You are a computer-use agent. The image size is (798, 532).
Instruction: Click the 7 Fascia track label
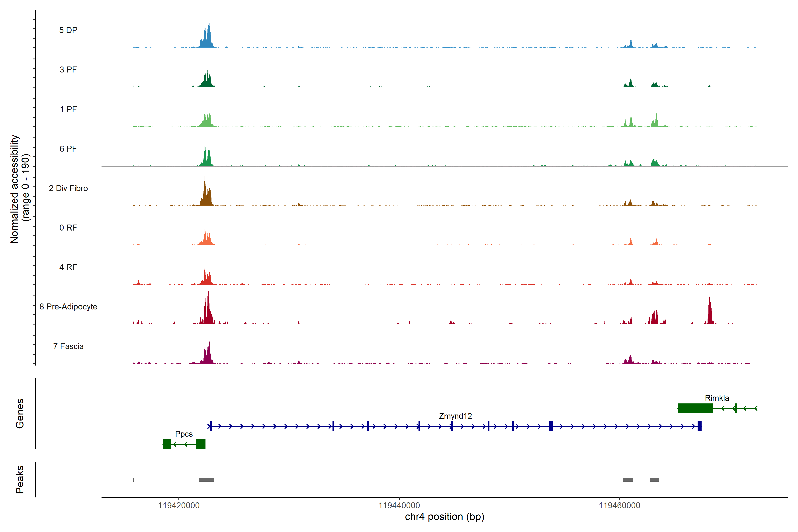pos(68,346)
